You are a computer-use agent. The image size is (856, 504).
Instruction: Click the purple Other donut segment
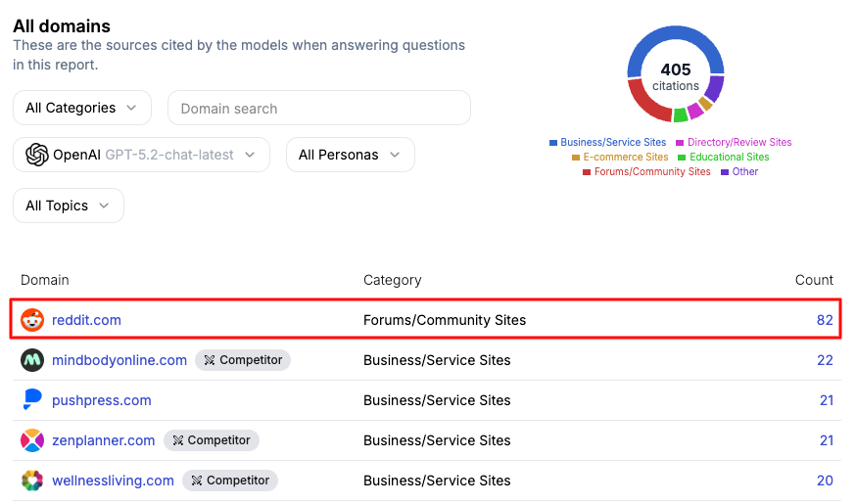click(715, 87)
